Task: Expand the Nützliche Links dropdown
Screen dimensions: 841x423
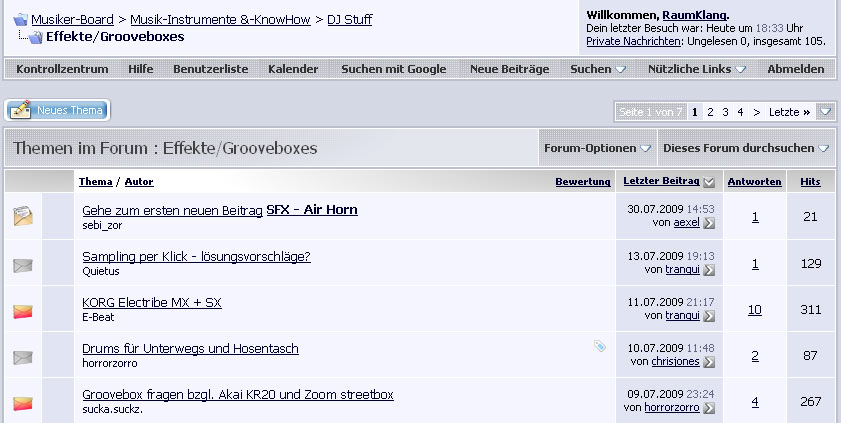Action: coord(741,69)
